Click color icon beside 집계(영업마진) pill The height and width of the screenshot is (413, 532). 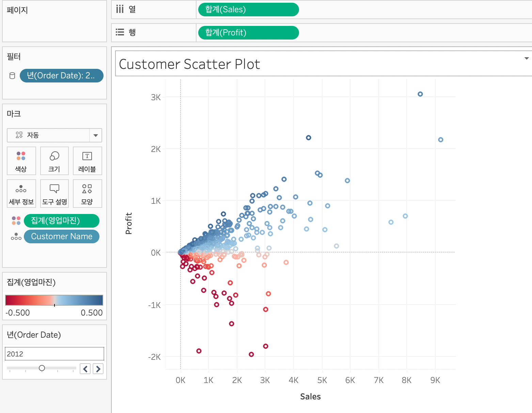click(x=16, y=221)
